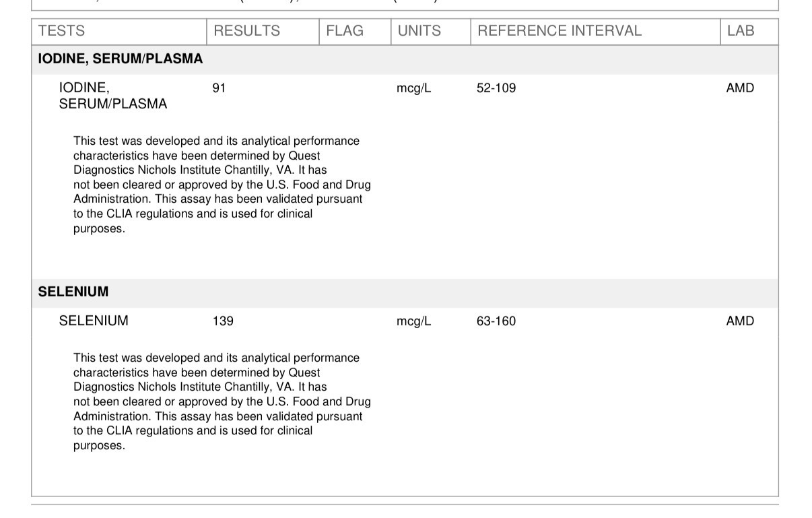Click the mcg/L unit in selenium row
The width and height of the screenshot is (812, 518).
coord(413,322)
